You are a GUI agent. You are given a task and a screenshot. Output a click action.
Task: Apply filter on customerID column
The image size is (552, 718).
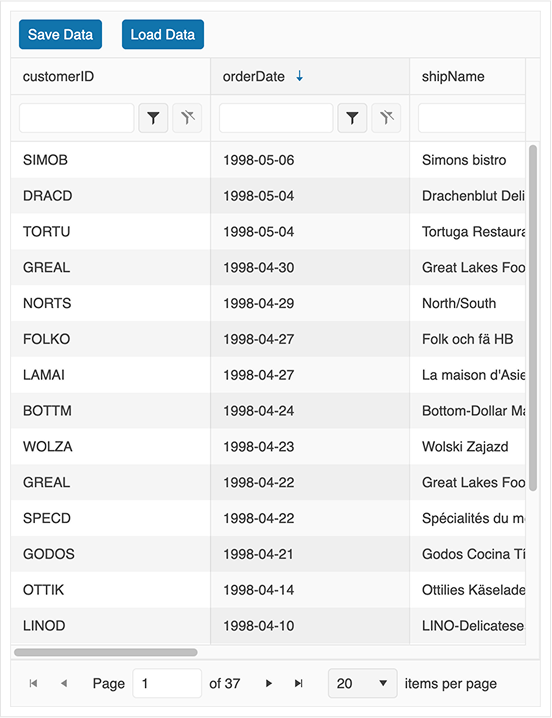(x=153, y=118)
